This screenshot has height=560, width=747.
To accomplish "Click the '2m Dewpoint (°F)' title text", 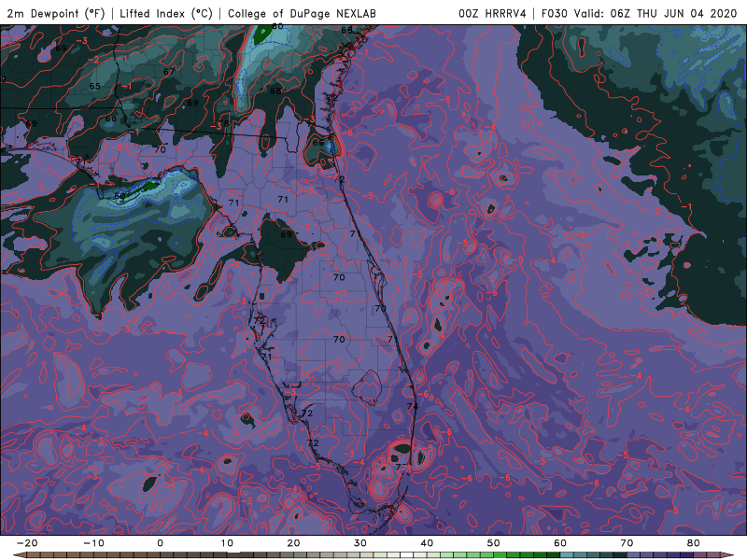I will [x=56, y=13].
